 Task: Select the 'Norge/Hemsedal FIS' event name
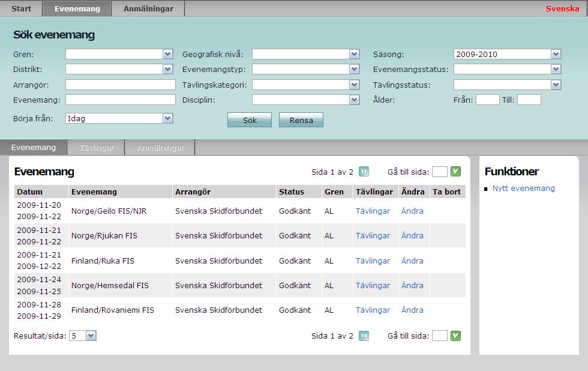[110, 286]
